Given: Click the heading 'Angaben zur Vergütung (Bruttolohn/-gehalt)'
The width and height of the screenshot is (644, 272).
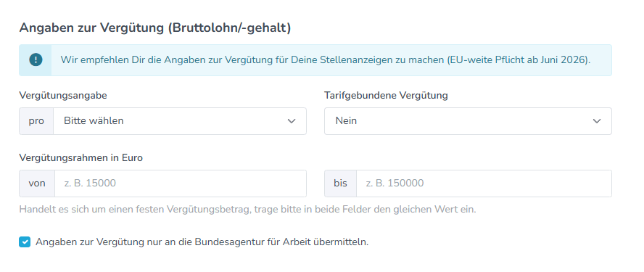Looking at the screenshot, I should point(155,28).
